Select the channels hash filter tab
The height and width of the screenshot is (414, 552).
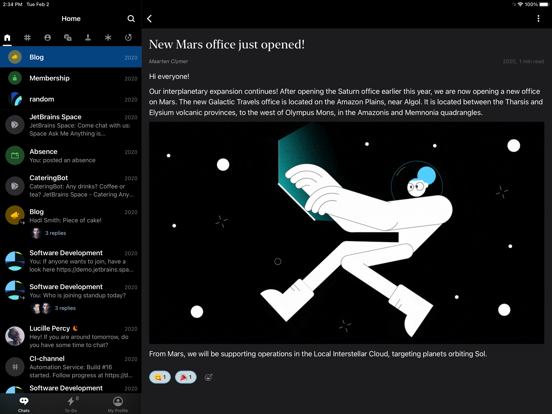(27, 37)
